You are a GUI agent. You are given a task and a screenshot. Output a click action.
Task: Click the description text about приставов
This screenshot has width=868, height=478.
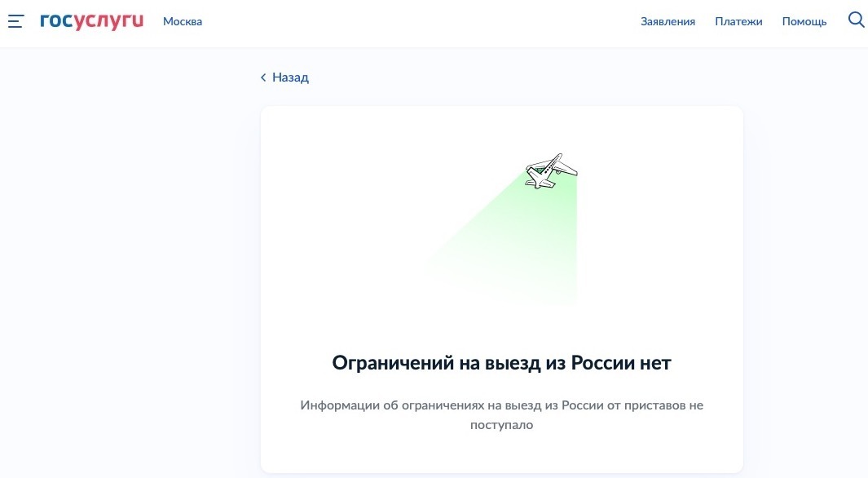(x=501, y=414)
